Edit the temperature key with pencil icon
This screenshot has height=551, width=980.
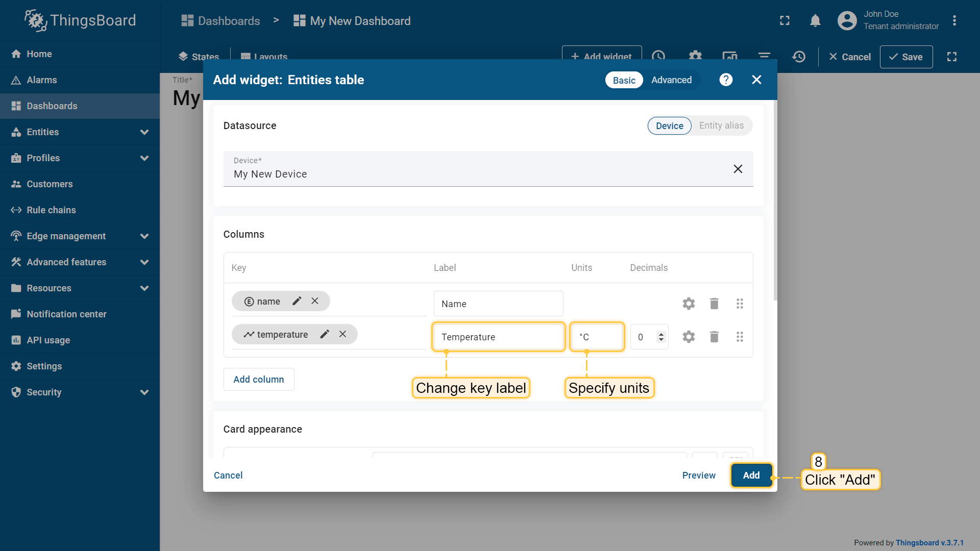(325, 334)
